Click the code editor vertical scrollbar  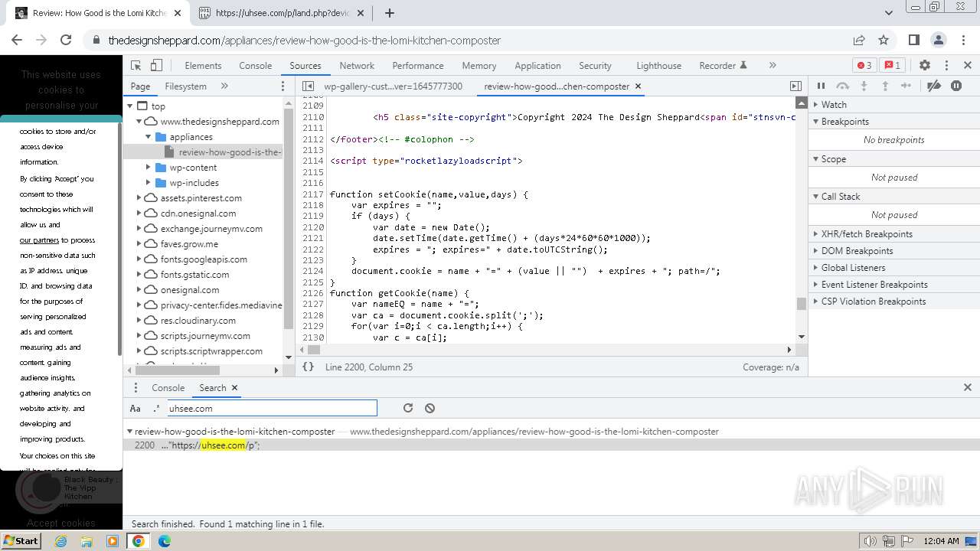[x=802, y=304]
